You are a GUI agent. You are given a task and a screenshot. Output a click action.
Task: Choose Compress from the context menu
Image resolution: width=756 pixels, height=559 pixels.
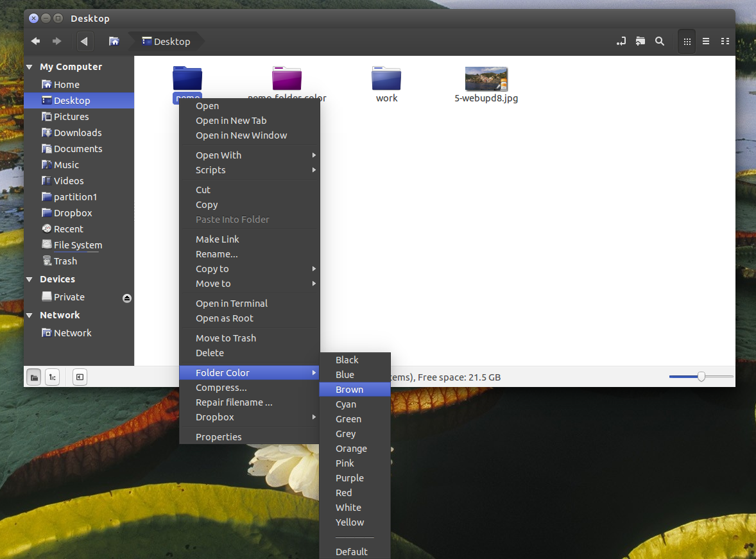[x=221, y=387]
